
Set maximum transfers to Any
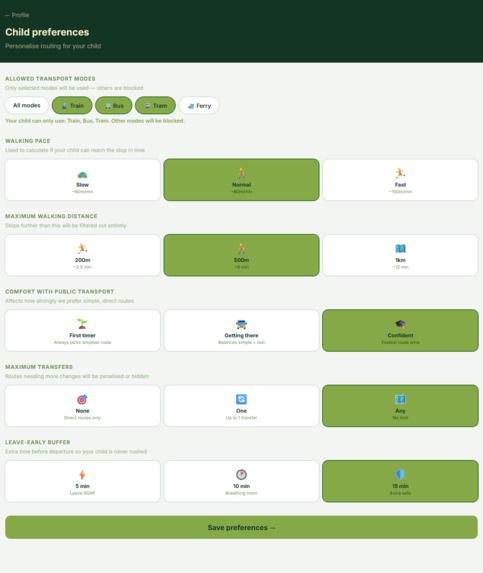[400, 406]
